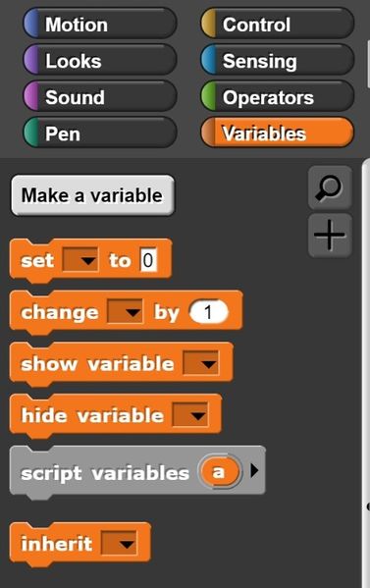The width and height of the screenshot is (370, 588).
Task: Switch to the Operators category
Action: [277, 97]
